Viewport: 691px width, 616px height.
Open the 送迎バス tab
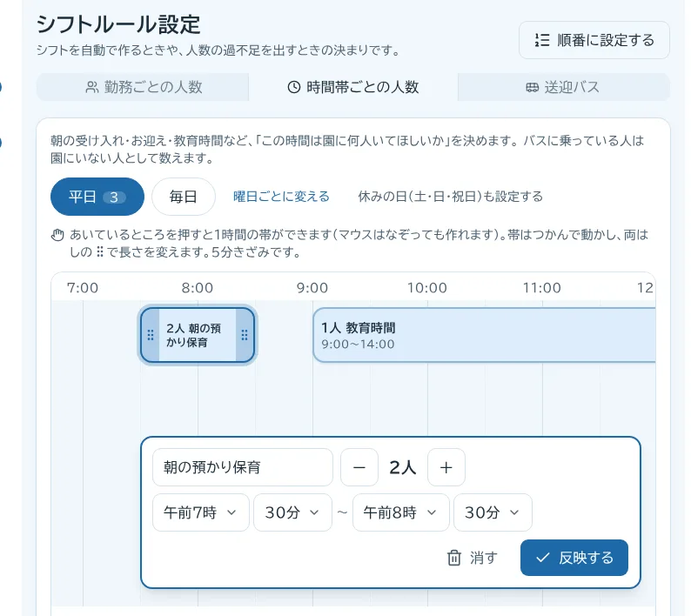click(564, 87)
